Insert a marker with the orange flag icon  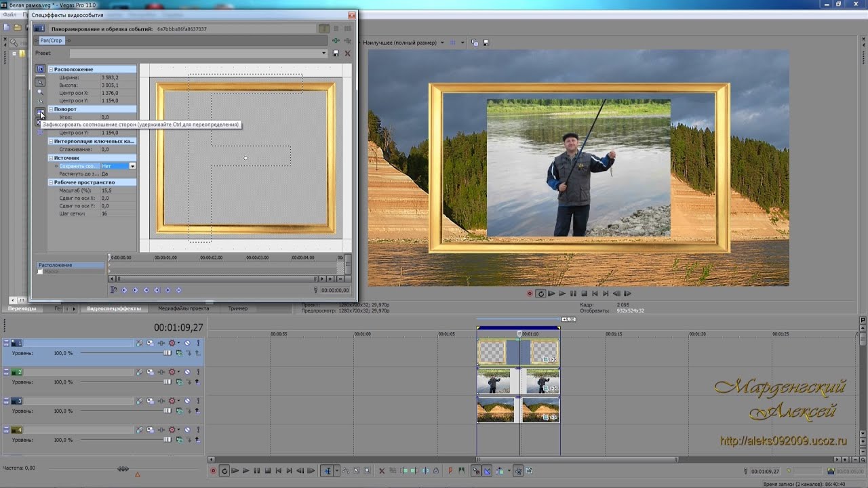click(x=450, y=471)
